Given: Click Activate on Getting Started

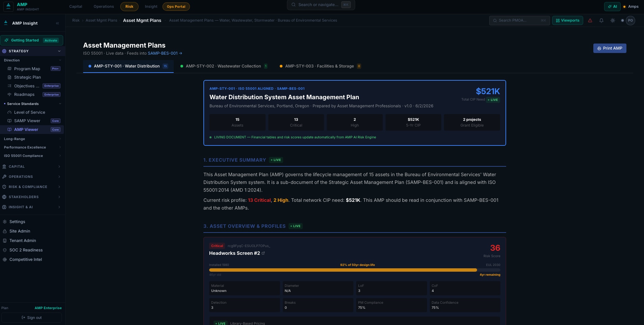Looking at the screenshot, I should pyautogui.click(x=51, y=40).
